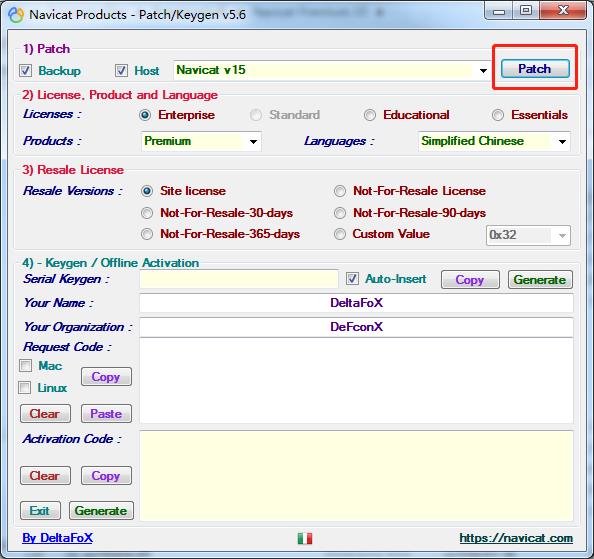Image resolution: width=594 pixels, height=559 pixels.
Task: Click Clear button under Activation Code
Action: point(45,476)
